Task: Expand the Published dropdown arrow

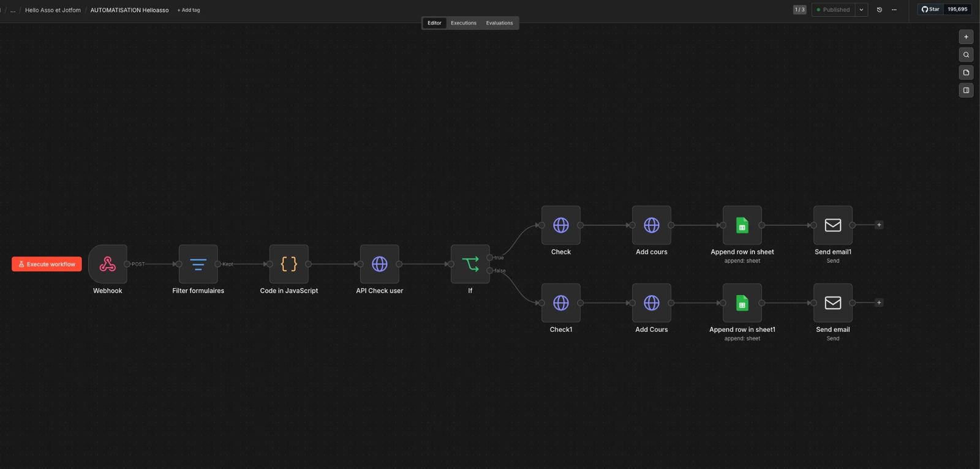Action: coord(861,10)
